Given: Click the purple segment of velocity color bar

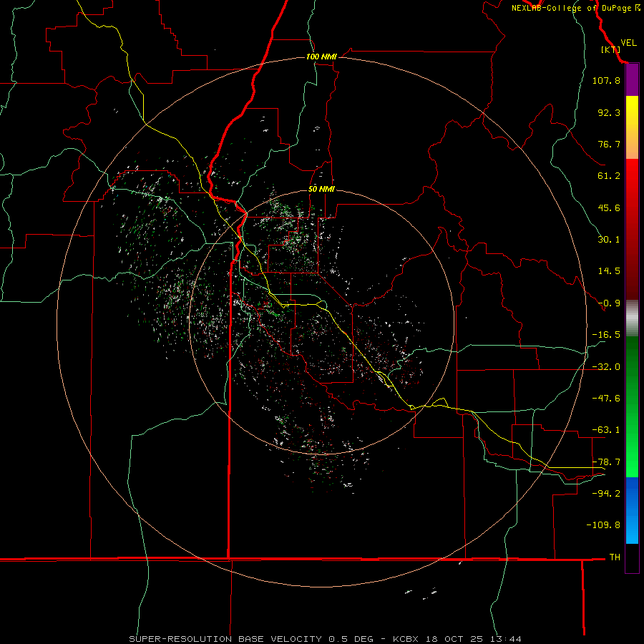Looking at the screenshot, I should click(632, 79).
